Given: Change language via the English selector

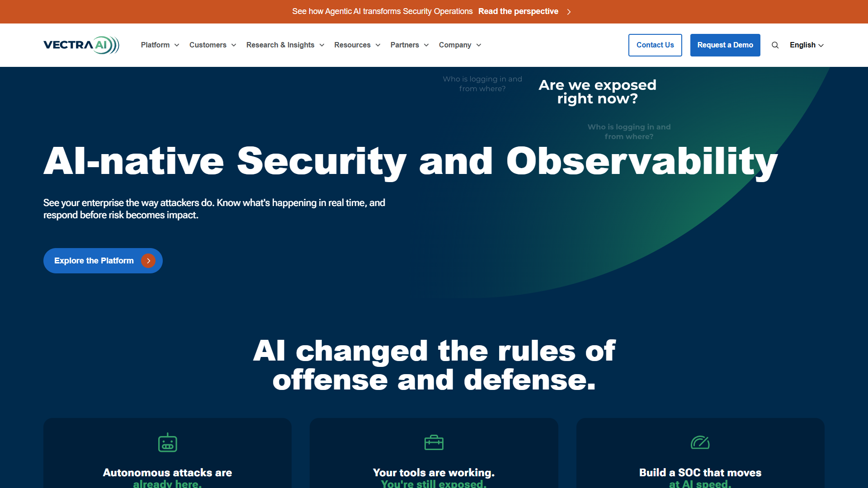Looking at the screenshot, I should 807,45.
